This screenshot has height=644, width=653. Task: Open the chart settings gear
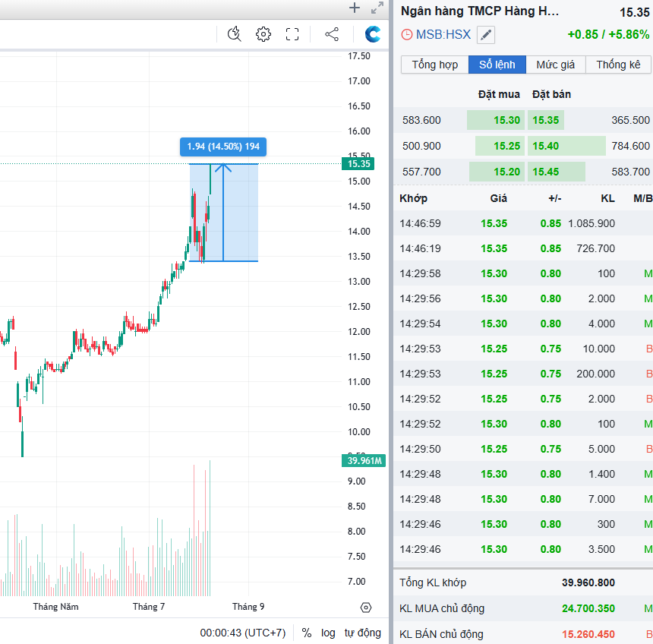click(263, 34)
